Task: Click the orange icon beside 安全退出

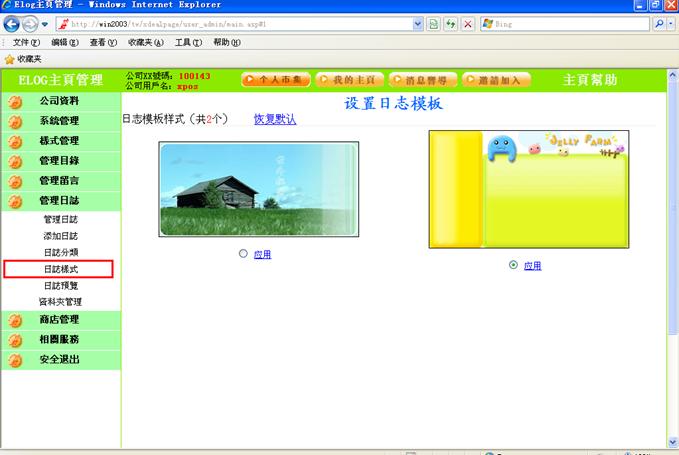Action: pos(15,360)
